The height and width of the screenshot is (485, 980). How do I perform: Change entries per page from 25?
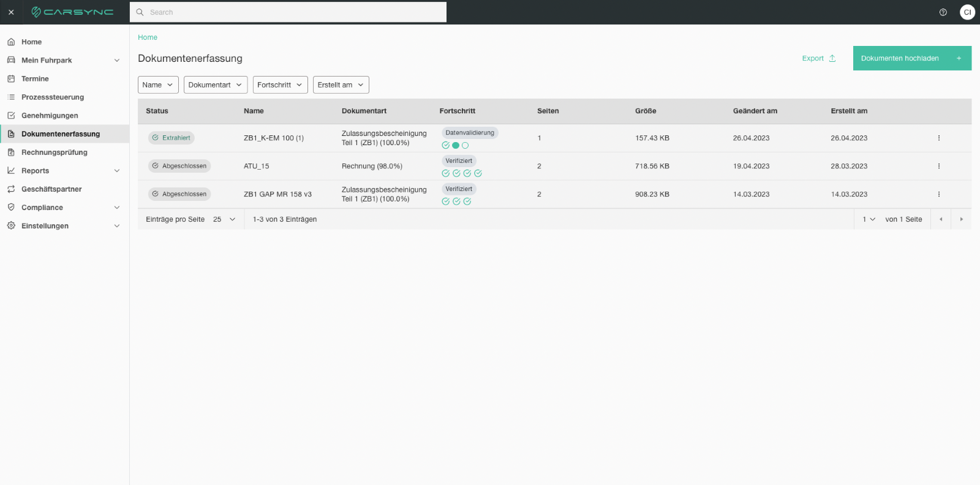(224, 219)
